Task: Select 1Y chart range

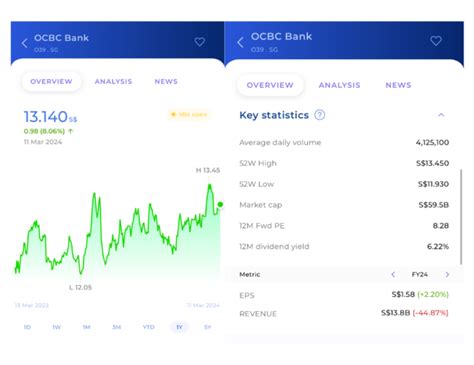Action: (x=179, y=327)
